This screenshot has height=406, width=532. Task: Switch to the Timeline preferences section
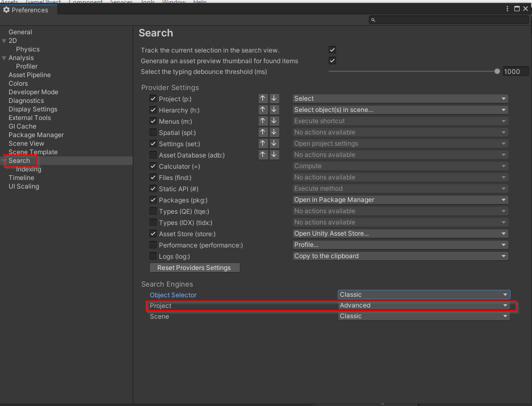21,177
